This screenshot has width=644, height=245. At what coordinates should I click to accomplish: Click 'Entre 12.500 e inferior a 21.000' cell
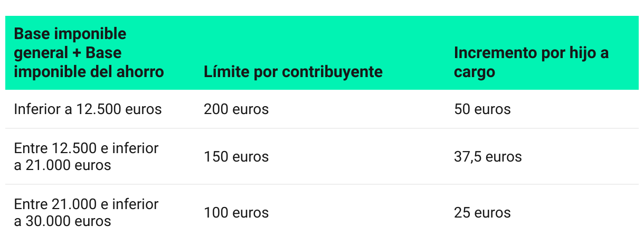[87, 157]
